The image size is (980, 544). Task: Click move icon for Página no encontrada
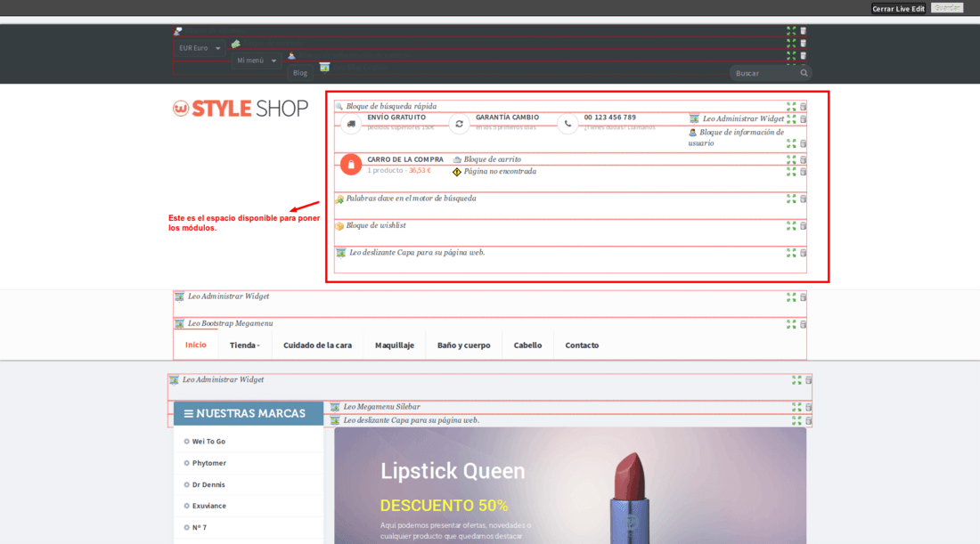(x=791, y=172)
